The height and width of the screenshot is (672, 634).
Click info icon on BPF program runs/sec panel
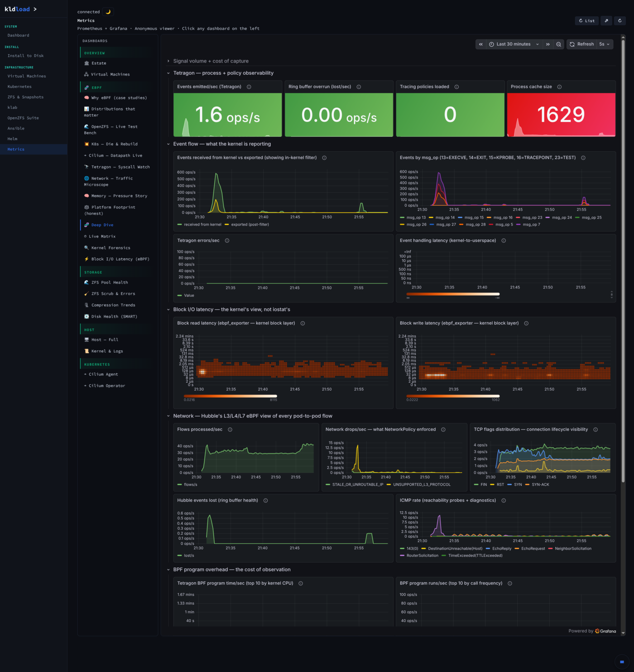[510, 584]
